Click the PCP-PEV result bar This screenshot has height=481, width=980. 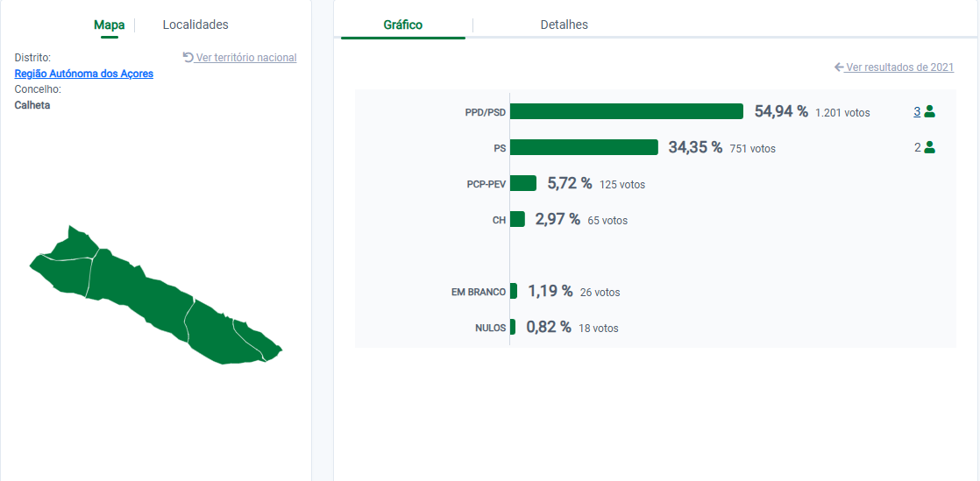click(523, 183)
